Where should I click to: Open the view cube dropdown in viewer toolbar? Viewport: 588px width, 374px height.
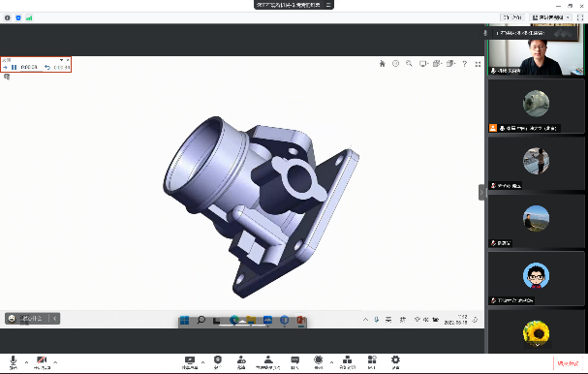coord(437,64)
